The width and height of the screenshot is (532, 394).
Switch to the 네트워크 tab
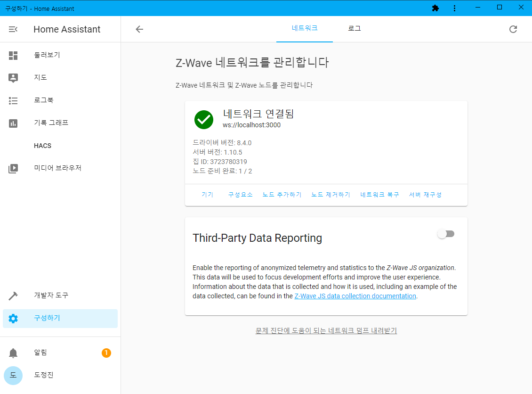pos(304,29)
